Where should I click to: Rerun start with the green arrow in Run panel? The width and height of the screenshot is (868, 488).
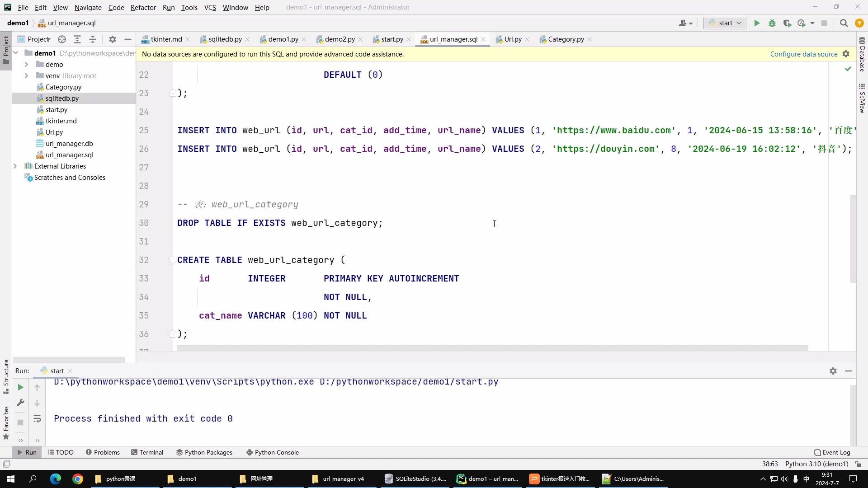(20, 387)
